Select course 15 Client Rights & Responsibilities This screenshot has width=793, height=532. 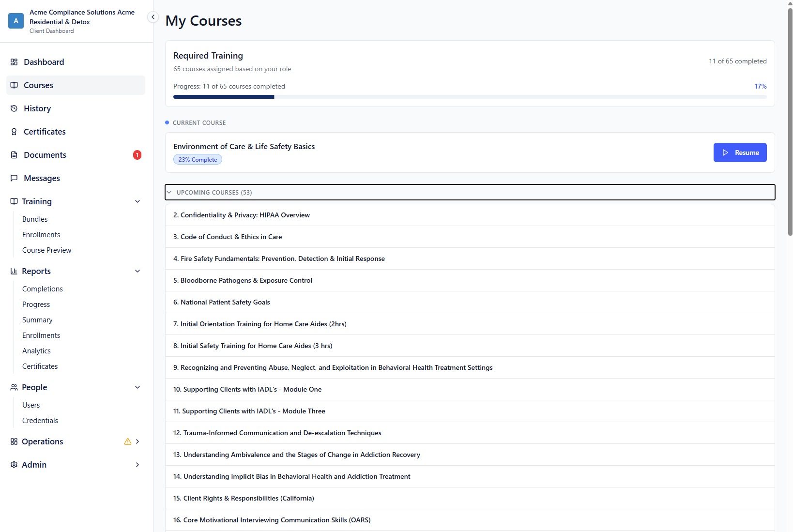coord(470,498)
